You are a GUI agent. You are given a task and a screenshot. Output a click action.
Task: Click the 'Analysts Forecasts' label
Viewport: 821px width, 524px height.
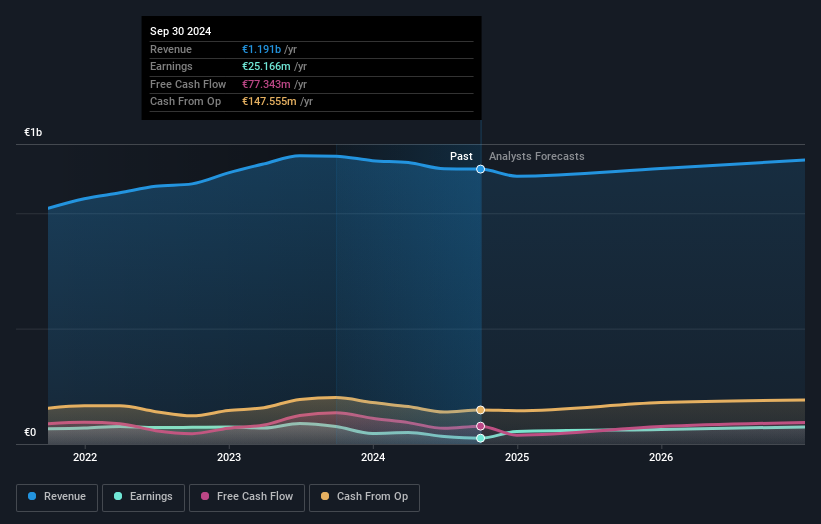pyautogui.click(x=537, y=157)
